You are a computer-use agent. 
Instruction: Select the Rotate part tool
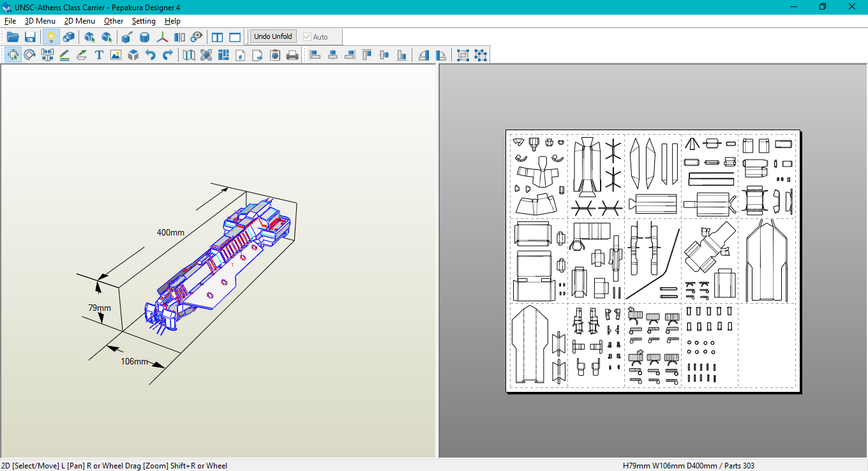pos(30,55)
